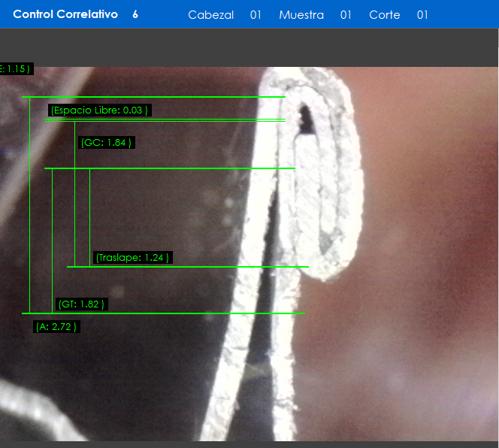Click the topmost green horizontal measurement line
The image size is (499, 448).
click(x=150, y=97)
